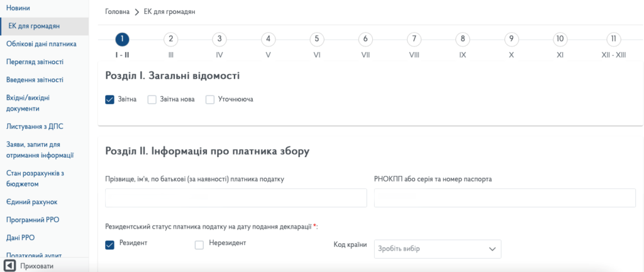This screenshot has height=272, width=644.
Task: Click the Приховати sidebar button text
Action: tap(37, 266)
